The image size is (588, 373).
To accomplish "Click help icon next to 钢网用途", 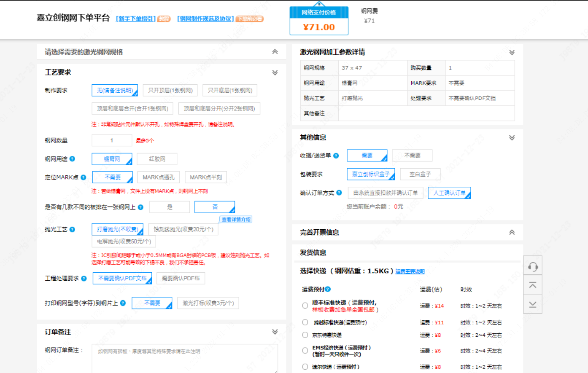I will tap(72, 159).
